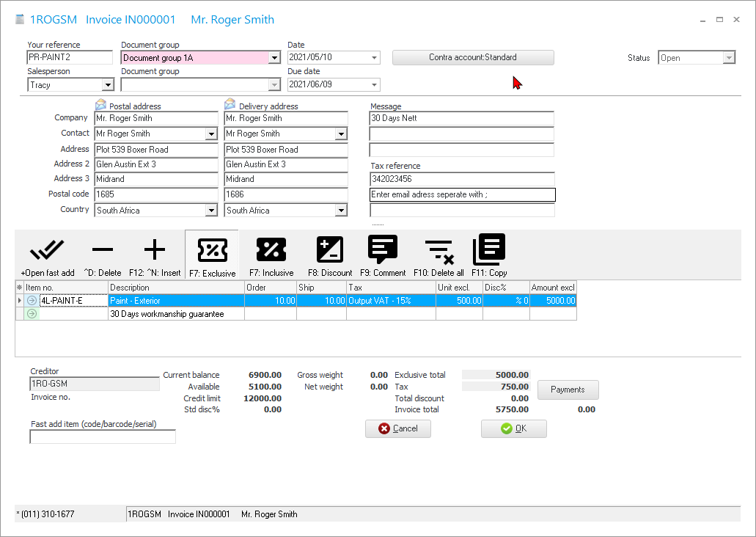This screenshot has width=756, height=537.
Task: Open the Payments button
Action: (x=568, y=390)
